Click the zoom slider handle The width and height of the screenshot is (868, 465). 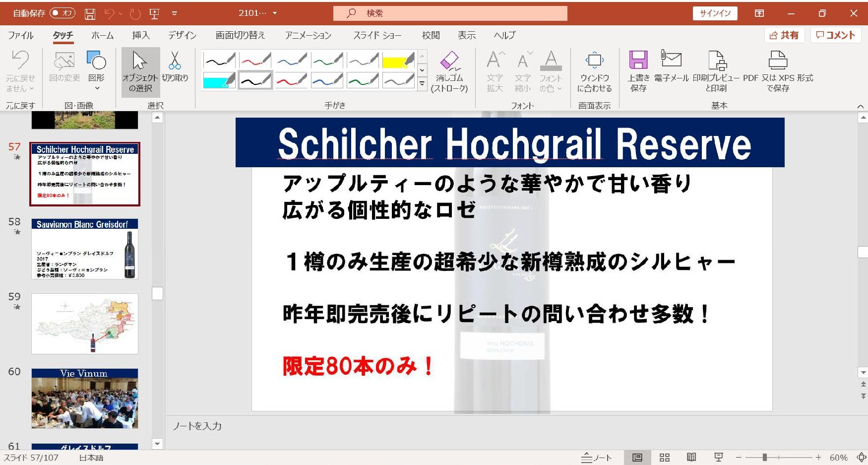click(x=765, y=458)
